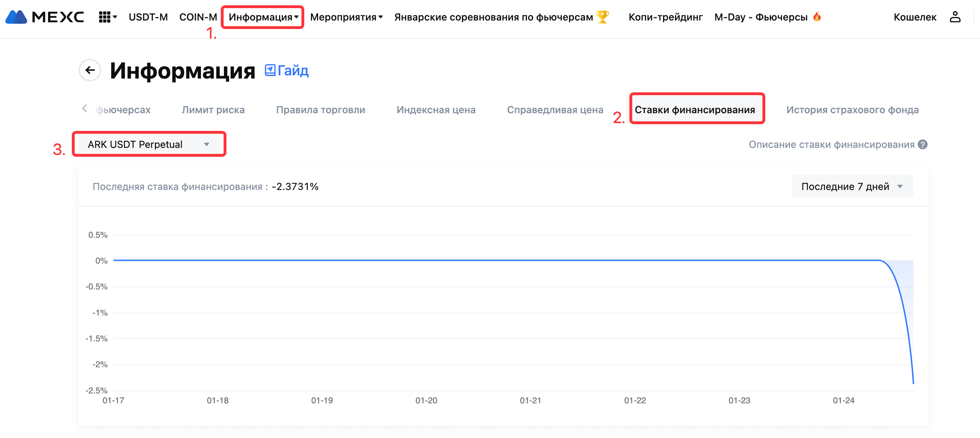
Task: Click the fire icon next to M-Day
Action: tap(817, 17)
